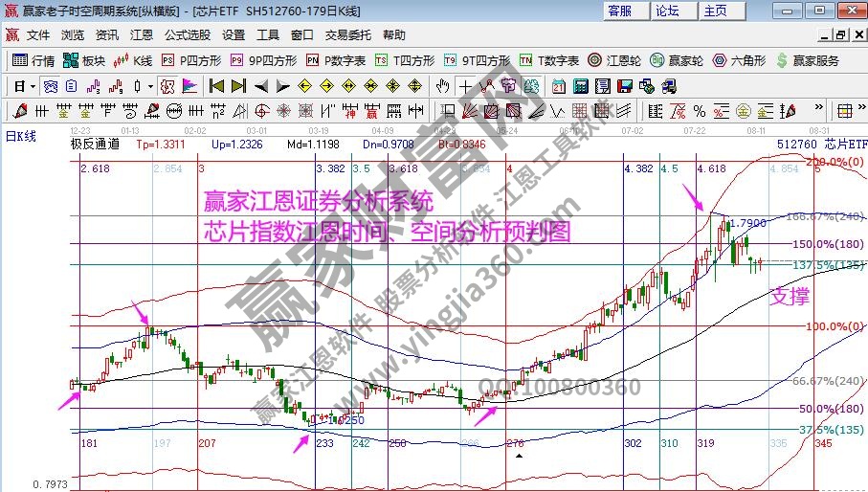Expand the candlestick style dropdown arrow
Screen dimensions: 868x492
click(x=150, y=86)
